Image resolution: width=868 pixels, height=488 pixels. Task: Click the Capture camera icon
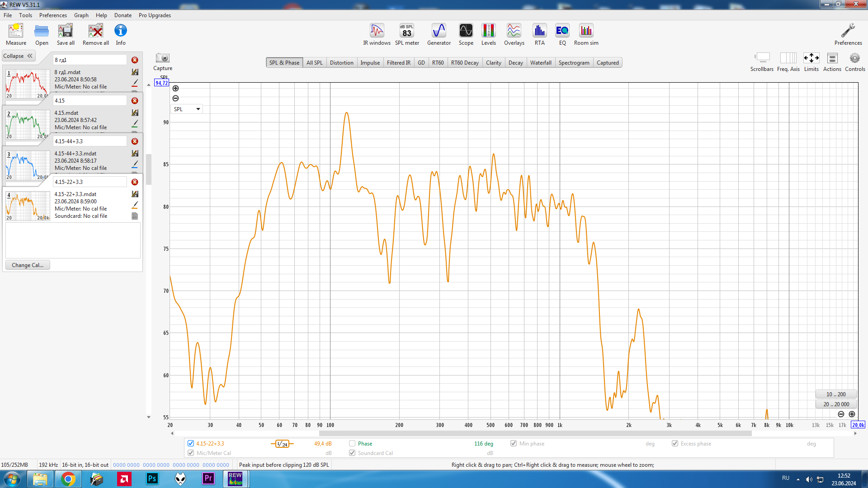162,58
